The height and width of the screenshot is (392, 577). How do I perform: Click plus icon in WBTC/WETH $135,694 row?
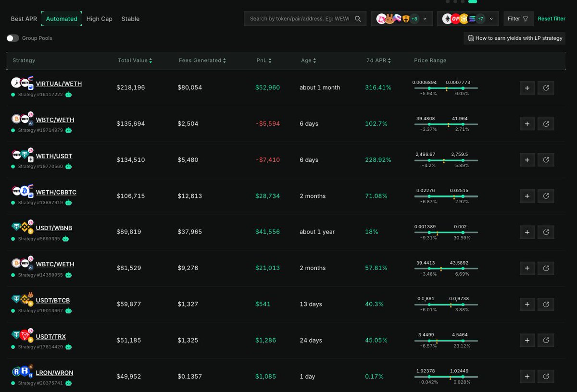point(527,124)
